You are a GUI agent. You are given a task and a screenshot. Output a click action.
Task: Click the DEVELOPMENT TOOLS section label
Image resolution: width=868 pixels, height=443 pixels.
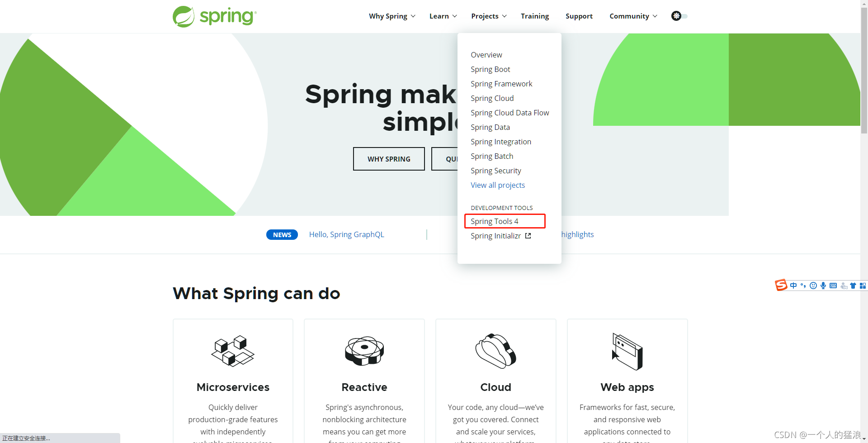tap(502, 208)
